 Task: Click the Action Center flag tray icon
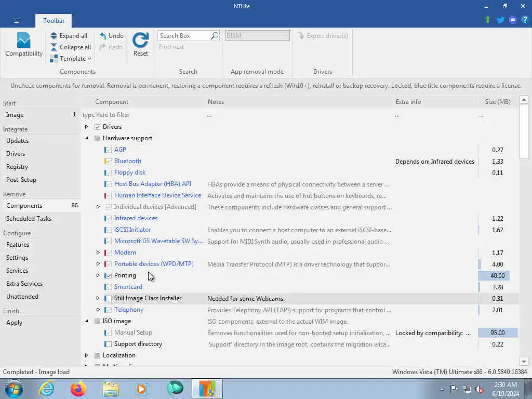click(x=454, y=389)
